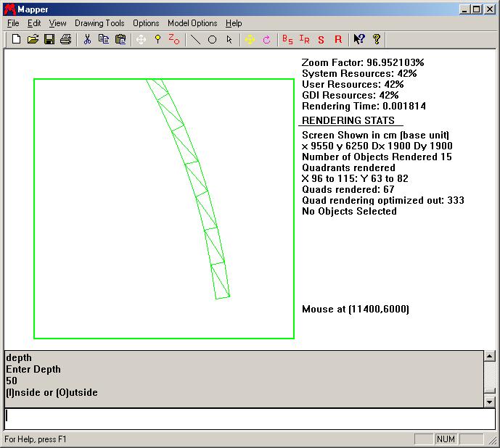Click the magenta rotate arrow icon

[x=266, y=39]
